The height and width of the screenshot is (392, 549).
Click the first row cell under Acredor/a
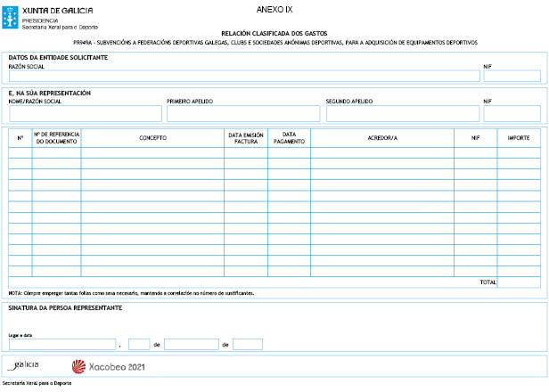pos(381,153)
